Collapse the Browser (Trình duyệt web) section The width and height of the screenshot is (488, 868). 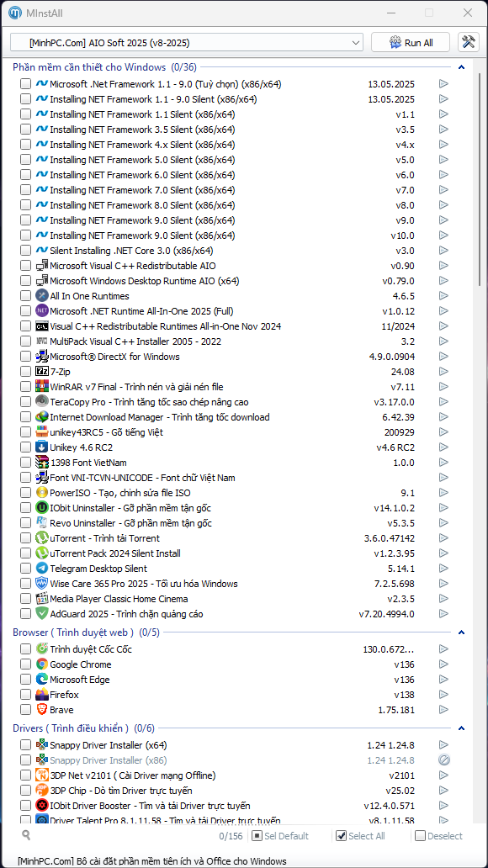(x=461, y=632)
